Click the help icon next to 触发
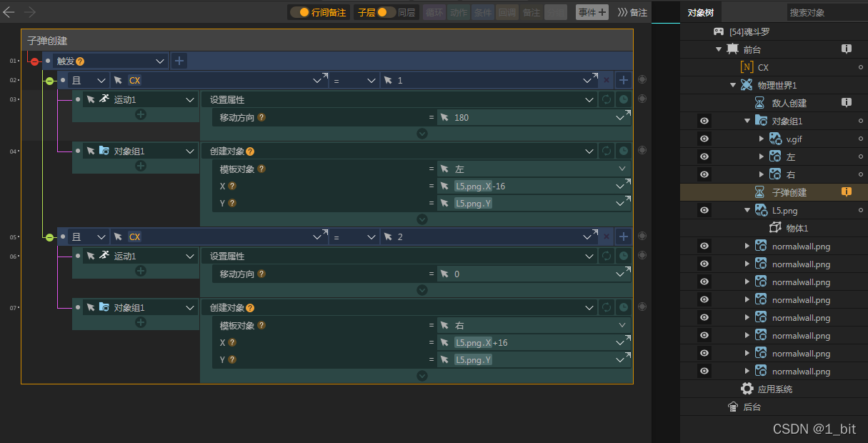The image size is (868, 443). click(80, 61)
